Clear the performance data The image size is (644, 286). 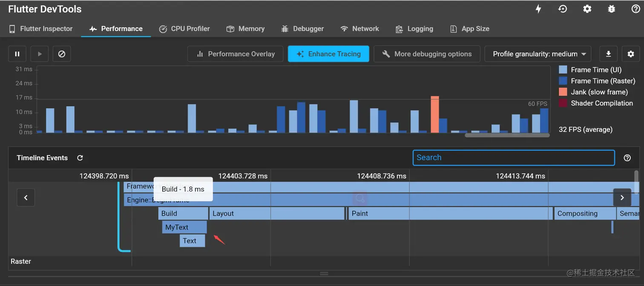62,54
